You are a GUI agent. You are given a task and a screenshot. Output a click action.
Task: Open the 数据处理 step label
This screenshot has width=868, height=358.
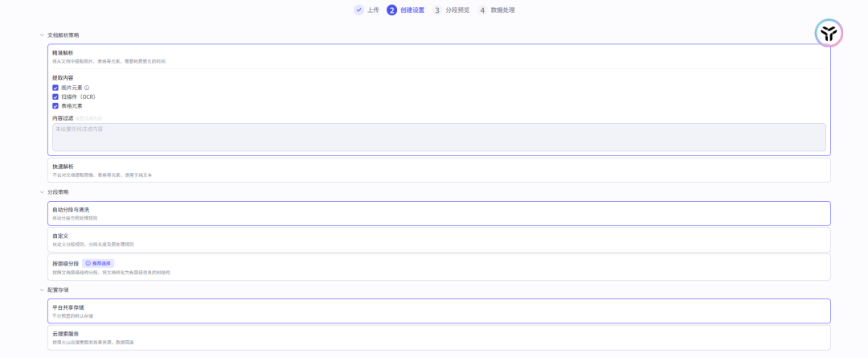(x=502, y=10)
